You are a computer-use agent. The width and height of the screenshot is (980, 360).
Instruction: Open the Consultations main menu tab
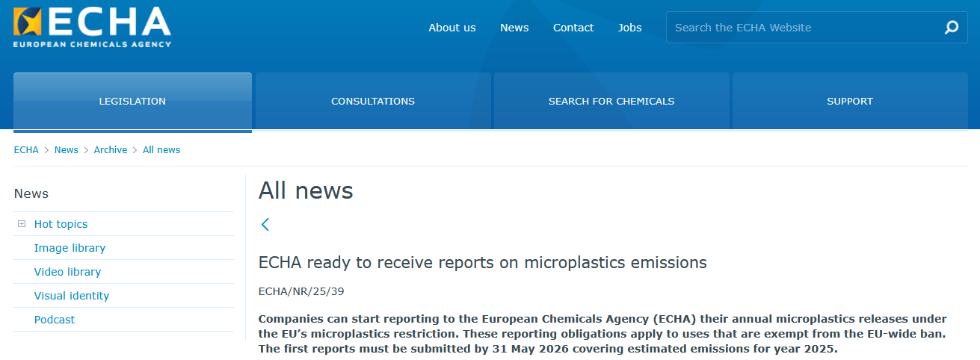[x=373, y=102]
